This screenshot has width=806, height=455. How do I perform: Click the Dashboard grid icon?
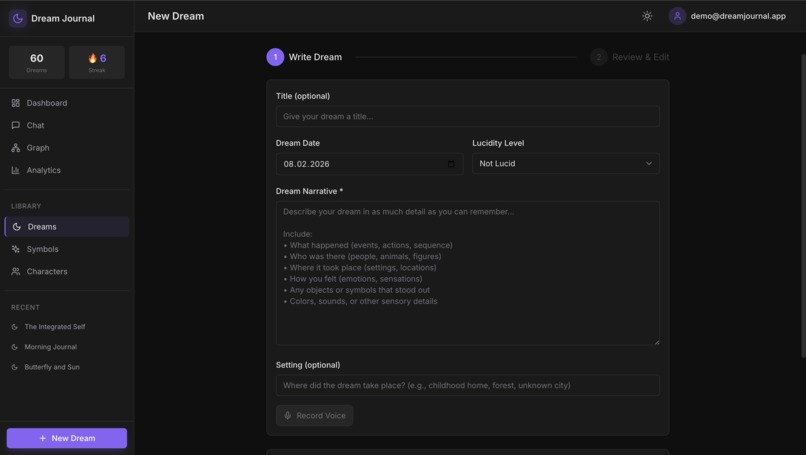coord(15,103)
